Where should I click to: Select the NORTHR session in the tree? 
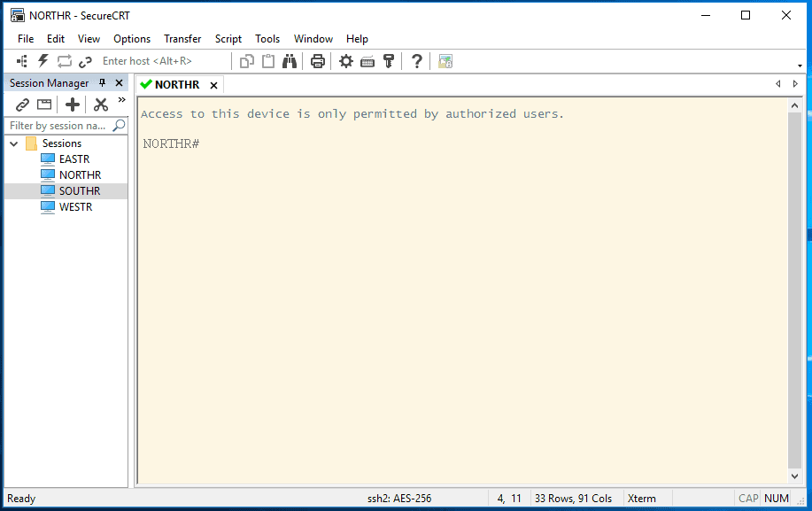point(80,175)
